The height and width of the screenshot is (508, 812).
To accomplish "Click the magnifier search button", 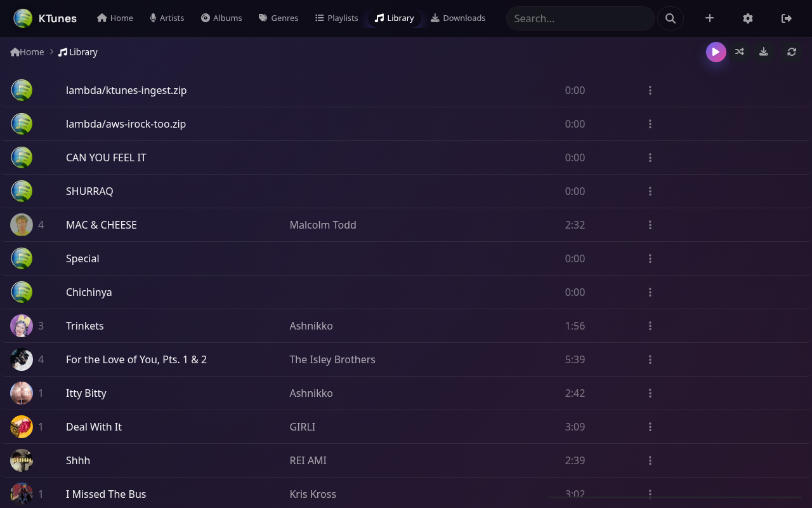I will [671, 18].
